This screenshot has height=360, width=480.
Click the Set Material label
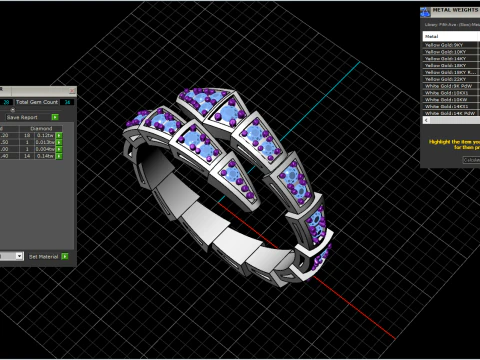[43, 257]
